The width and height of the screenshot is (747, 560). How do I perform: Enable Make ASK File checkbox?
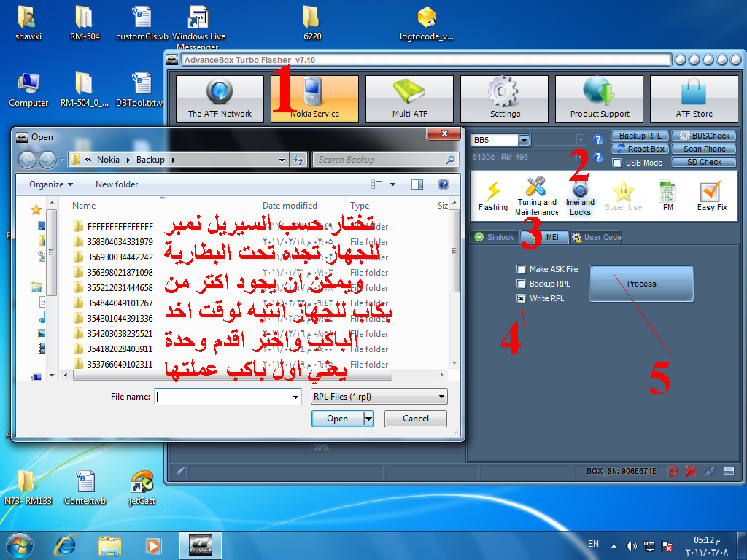[x=521, y=269]
